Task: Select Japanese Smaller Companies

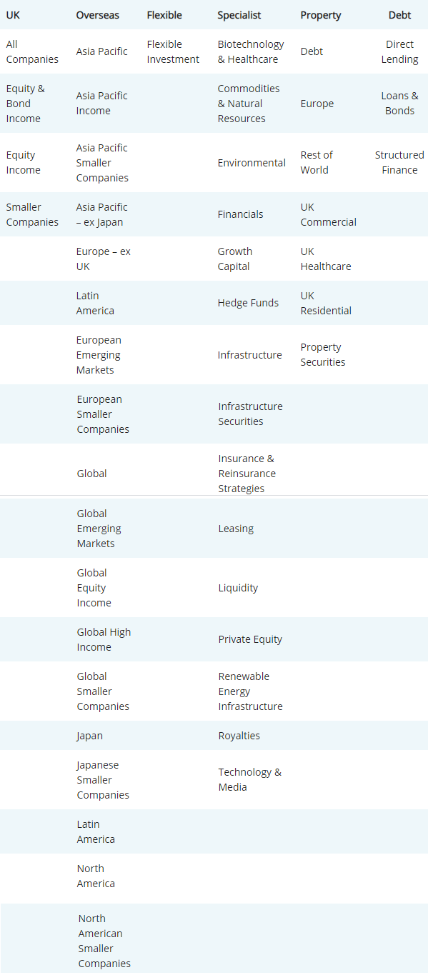Action: (103, 780)
